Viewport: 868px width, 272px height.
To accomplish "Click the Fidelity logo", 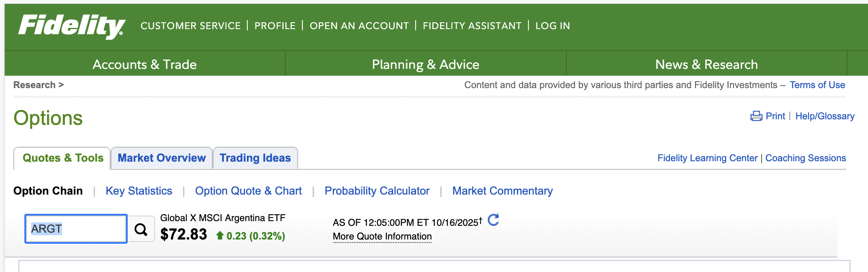I will 72,26.
